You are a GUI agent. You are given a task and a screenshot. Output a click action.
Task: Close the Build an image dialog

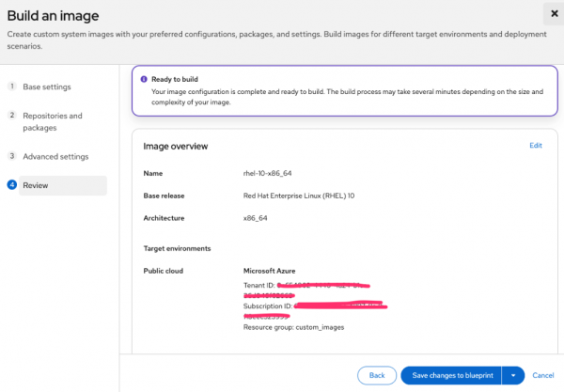pos(555,14)
